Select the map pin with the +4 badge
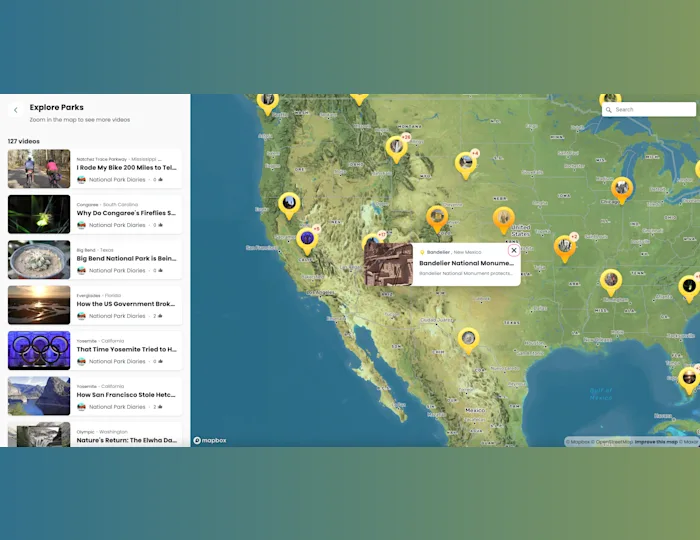 [x=466, y=165]
